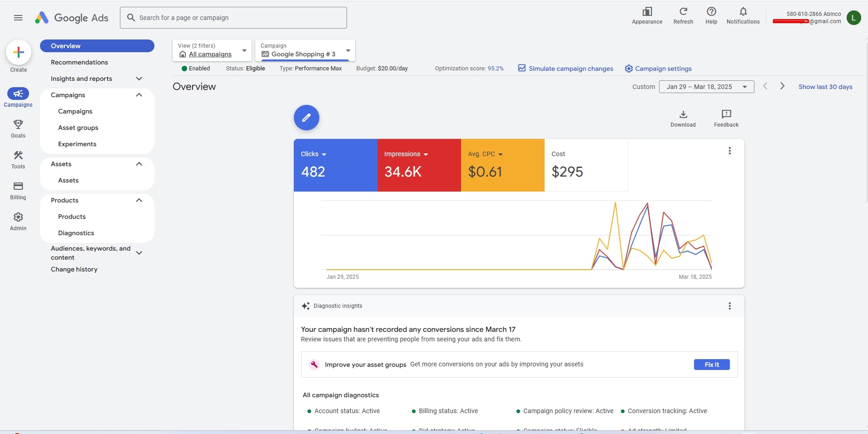
Task: Go to next date range
Action: pos(782,86)
